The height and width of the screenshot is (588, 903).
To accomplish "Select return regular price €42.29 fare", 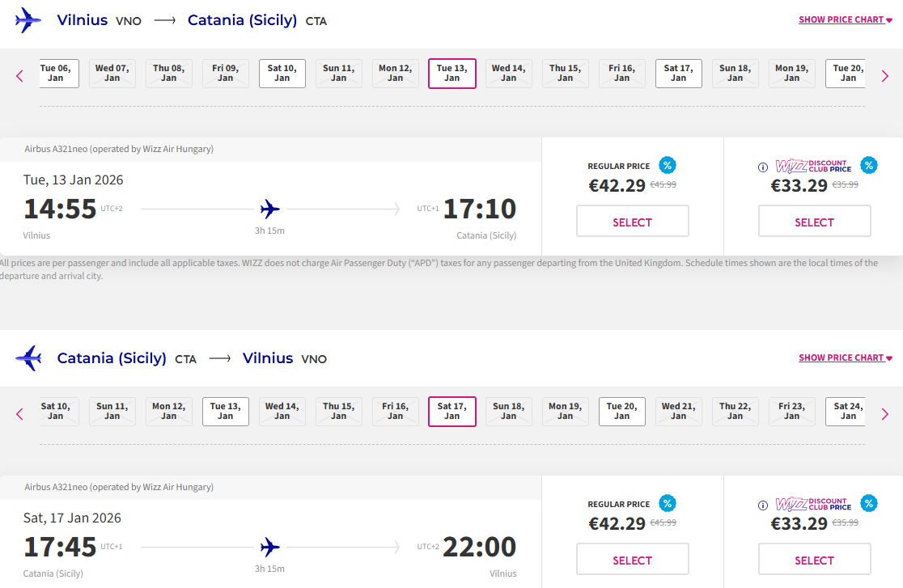I will (x=632, y=560).
